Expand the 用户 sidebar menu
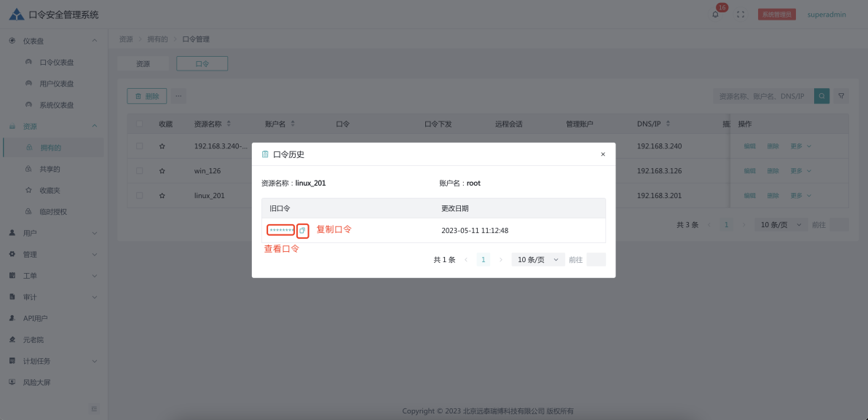Viewport: 868px width, 420px height. click(x=51, y=233)
